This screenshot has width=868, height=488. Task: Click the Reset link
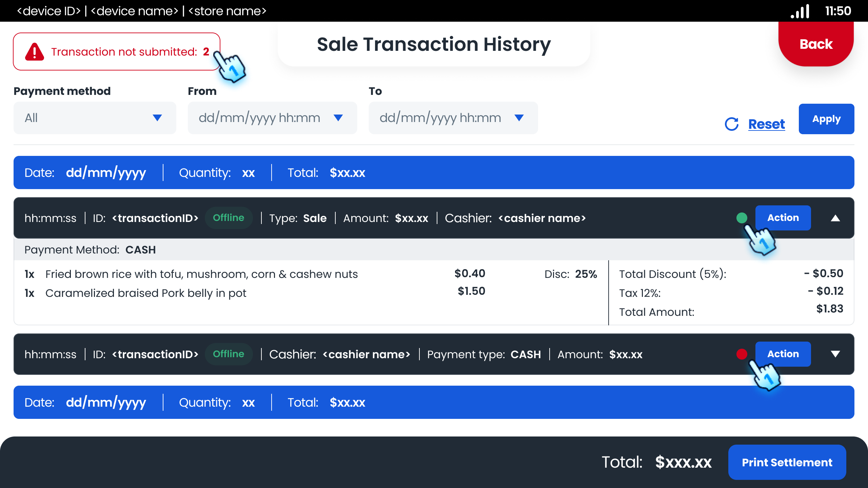click(x=766, y=124)
